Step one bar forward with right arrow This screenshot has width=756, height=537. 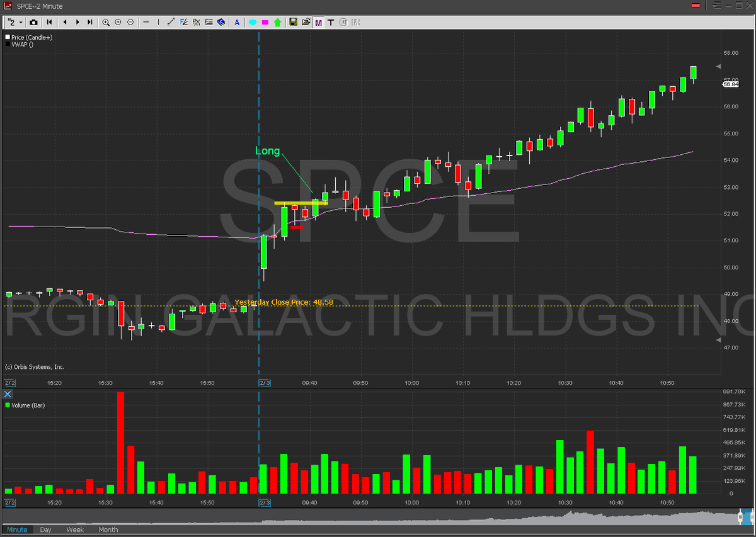(x=77, y=22)
